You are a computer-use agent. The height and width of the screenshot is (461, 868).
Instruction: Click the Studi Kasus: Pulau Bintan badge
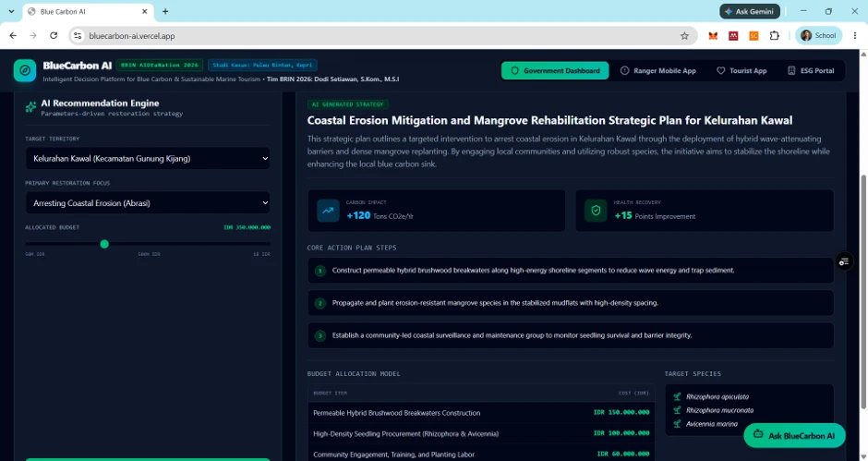[x=262, y=65]
